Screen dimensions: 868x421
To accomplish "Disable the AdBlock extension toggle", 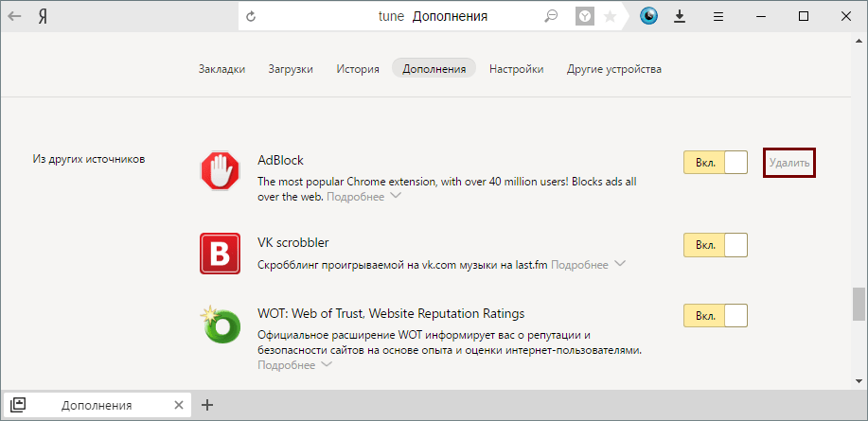I will 716,163.
